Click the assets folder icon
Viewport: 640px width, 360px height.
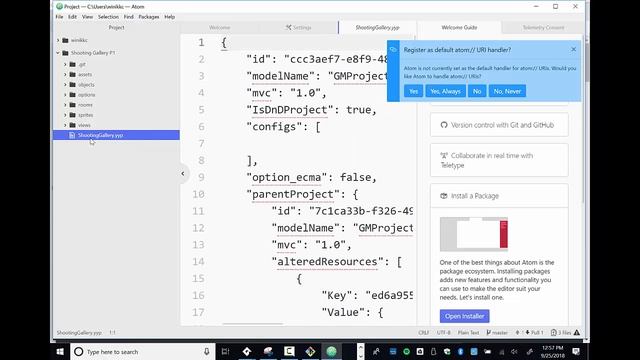[x=73, y=74]
